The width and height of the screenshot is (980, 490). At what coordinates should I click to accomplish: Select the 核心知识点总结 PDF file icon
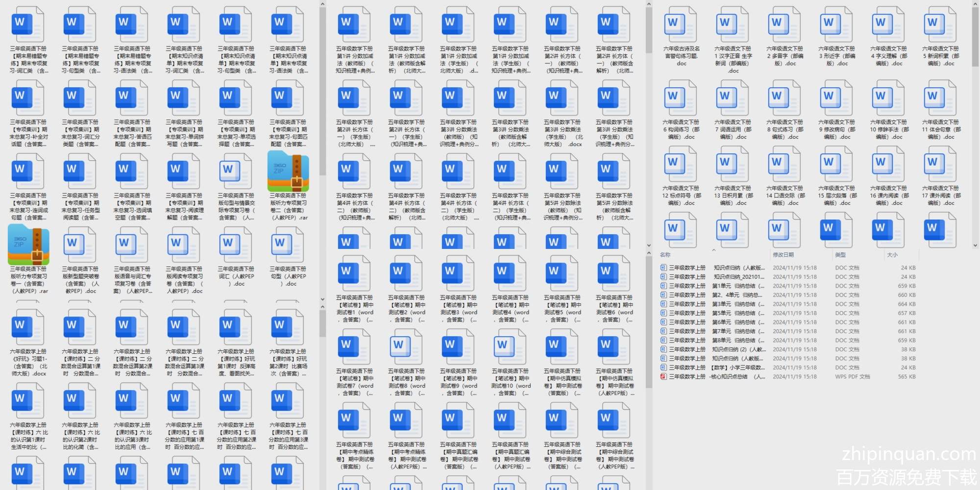point(663,377)
